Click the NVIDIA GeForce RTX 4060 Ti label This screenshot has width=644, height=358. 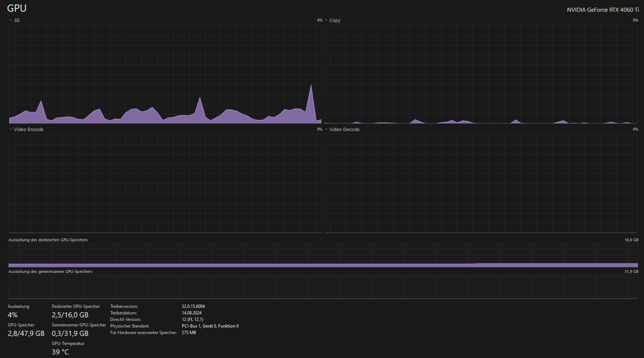pos(603,10)
